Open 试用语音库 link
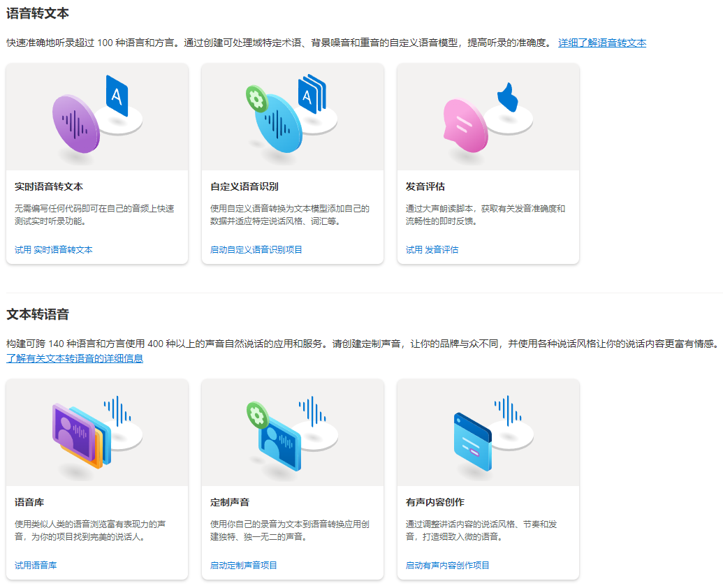This screenshot has height=588, width=723. (36, 565)
